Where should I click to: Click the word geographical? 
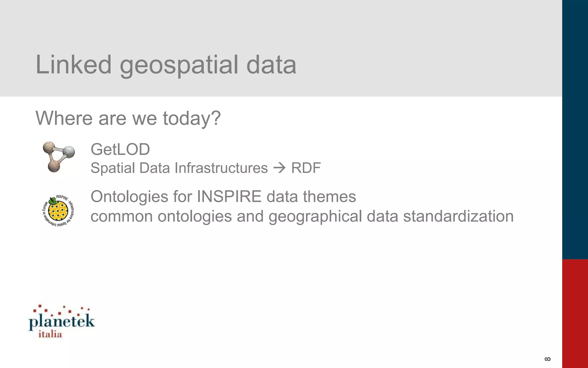coord(315,216)
